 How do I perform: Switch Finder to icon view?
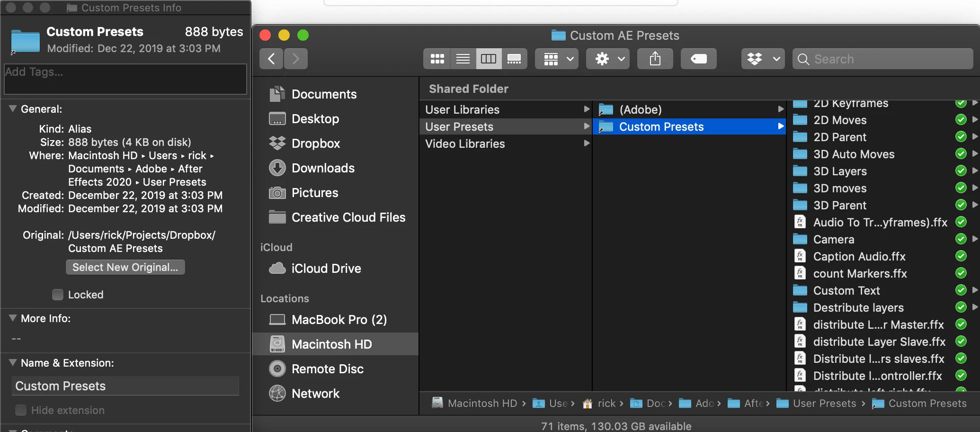coord(437,59)
